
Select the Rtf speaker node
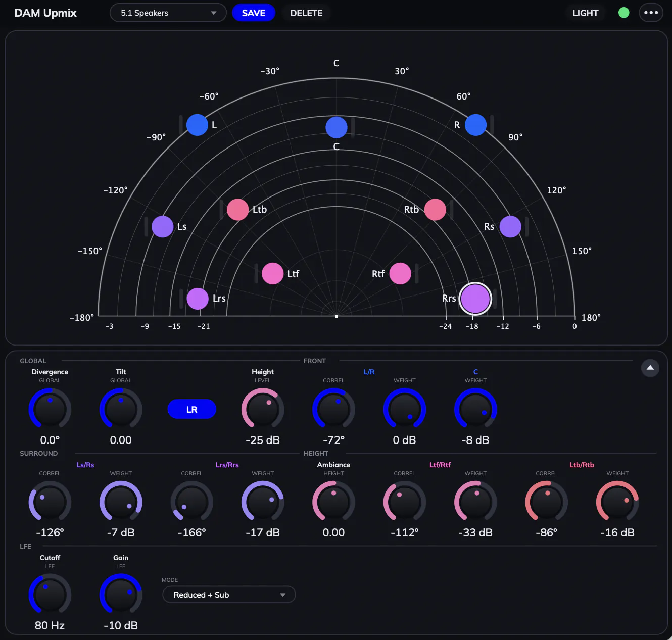400,274
